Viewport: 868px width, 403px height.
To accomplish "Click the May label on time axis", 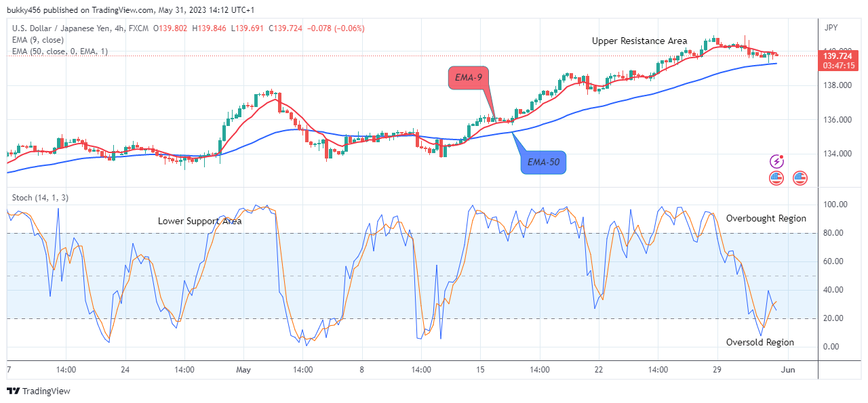I will [x=243, y=370].
